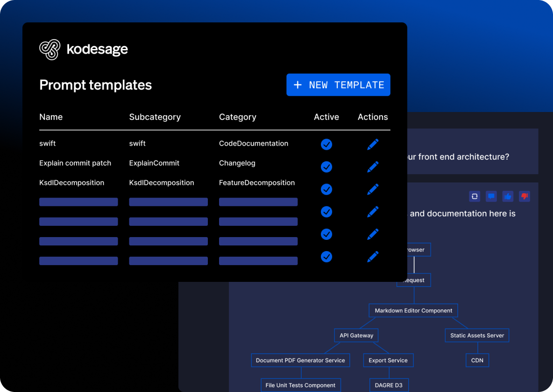Select the Static Assets Server node

[x=477, y=335]
